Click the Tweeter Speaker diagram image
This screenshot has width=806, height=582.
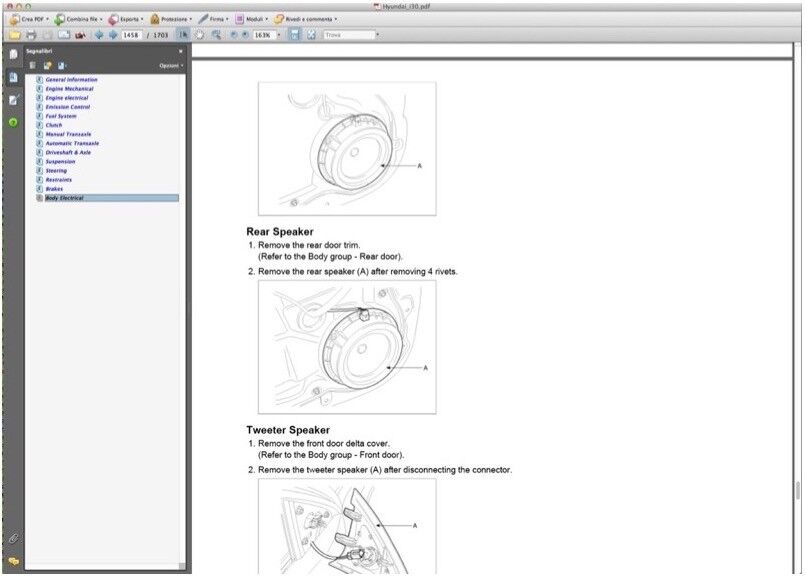coord(347,526)
